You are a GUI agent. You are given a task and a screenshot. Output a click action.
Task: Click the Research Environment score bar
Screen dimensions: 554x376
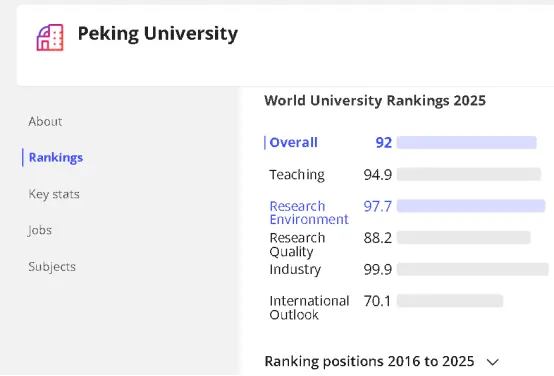pos(471,206)
